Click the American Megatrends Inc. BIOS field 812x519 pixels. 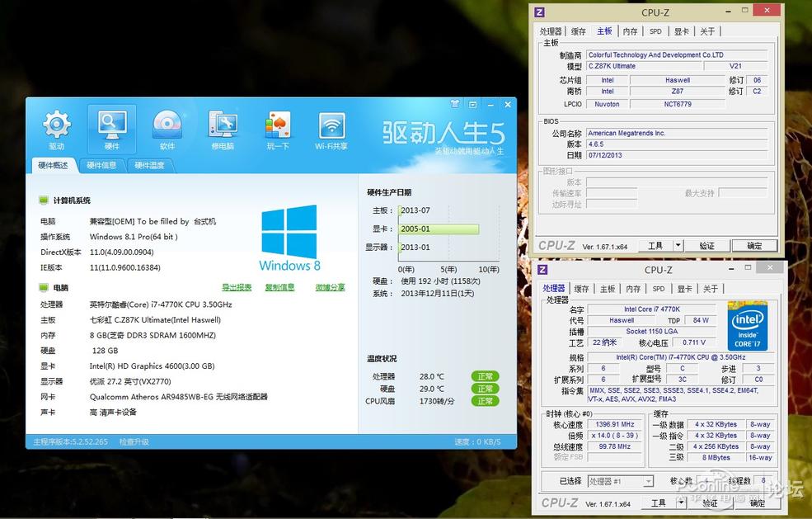pos(677,133)
